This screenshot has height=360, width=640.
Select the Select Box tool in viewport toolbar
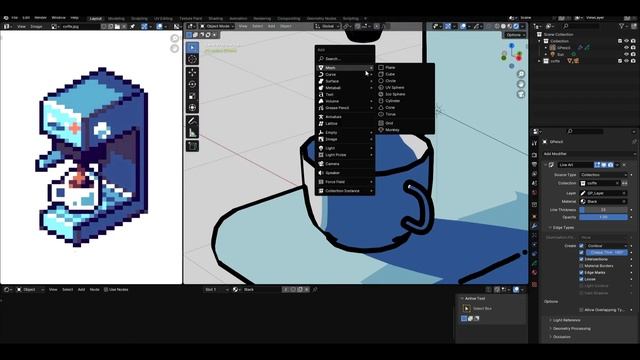point(192,48)
